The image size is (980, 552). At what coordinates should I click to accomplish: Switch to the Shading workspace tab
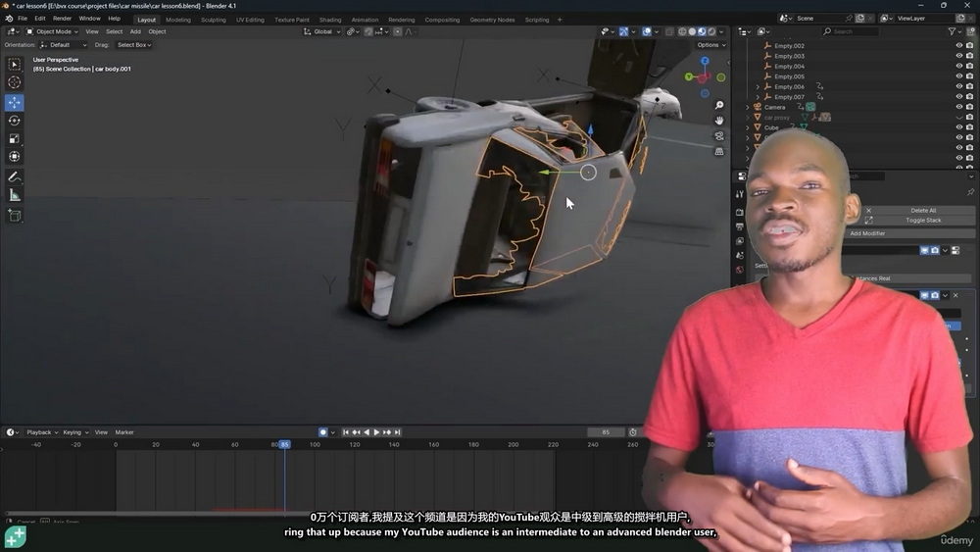click(x=330, y=20)
